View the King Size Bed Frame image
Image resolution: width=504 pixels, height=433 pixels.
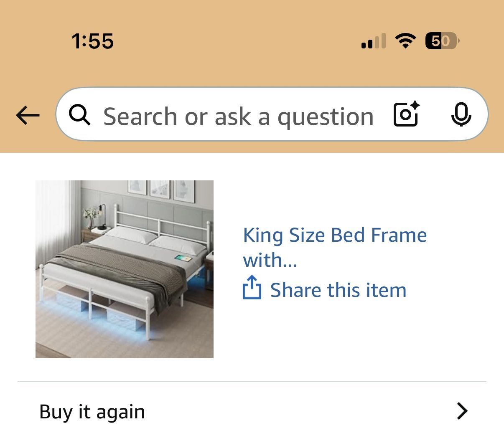coord(124,268)
